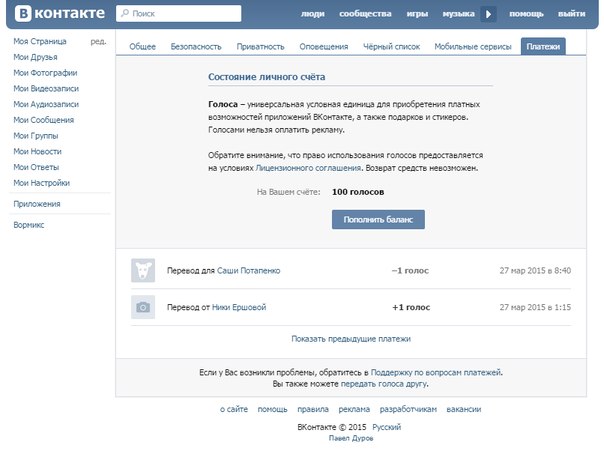
Task: Open Саши Потапенко profile link
Action: pos(248,271)
